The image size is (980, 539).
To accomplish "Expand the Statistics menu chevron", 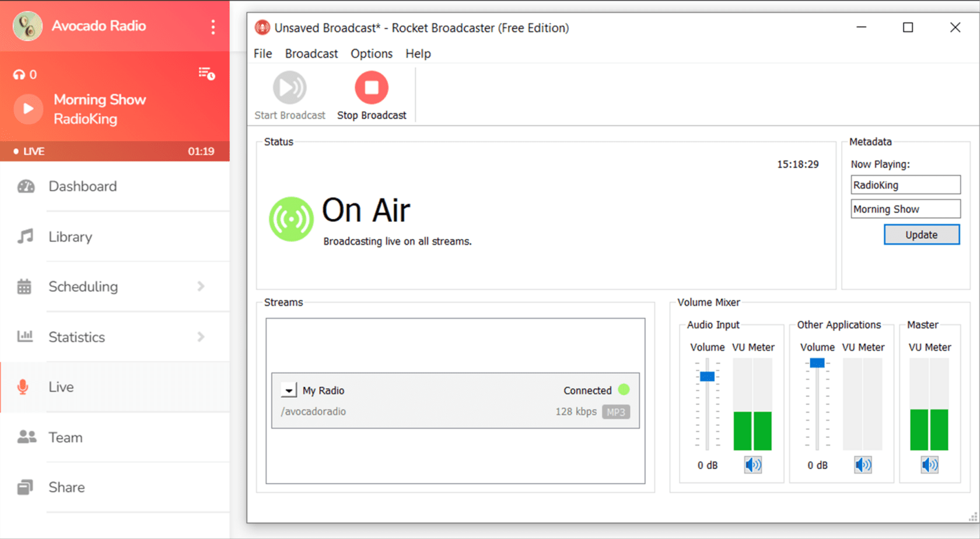I will pyautogui.click(x=201, y=337).
